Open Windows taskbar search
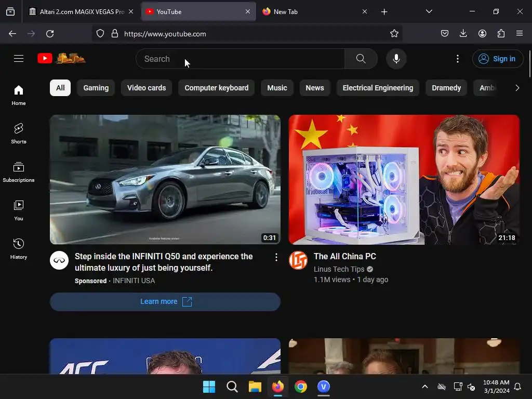532x399 pixels. pos(232,387)
